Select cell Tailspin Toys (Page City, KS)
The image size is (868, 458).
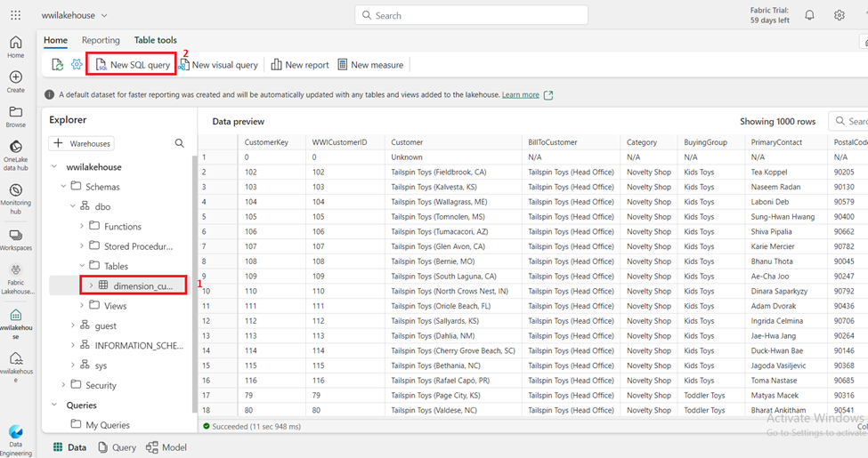(x=453, y=396)
